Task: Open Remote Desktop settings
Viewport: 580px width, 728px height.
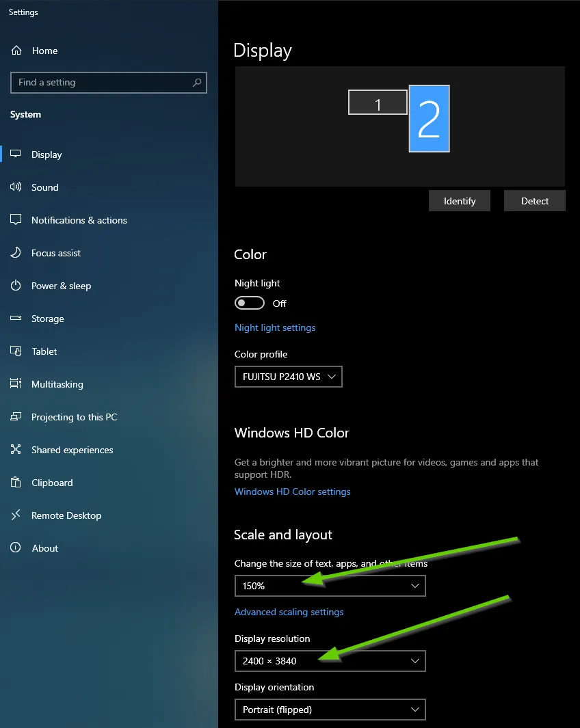Action: click(x=65, y=515)
